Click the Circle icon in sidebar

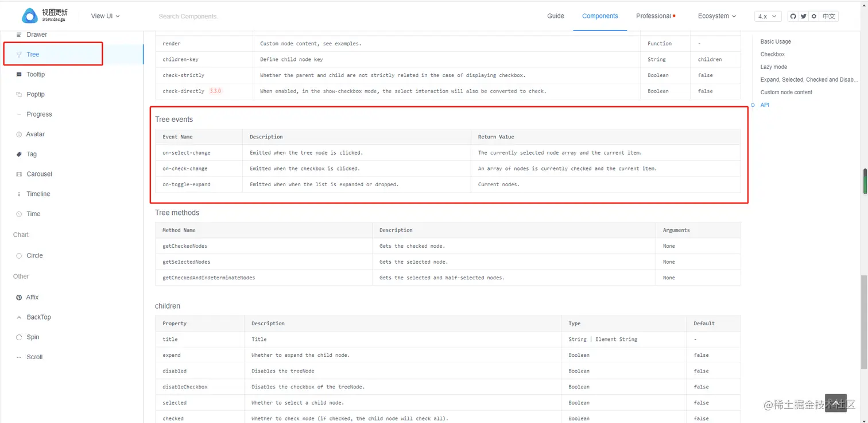pos(19,256)
